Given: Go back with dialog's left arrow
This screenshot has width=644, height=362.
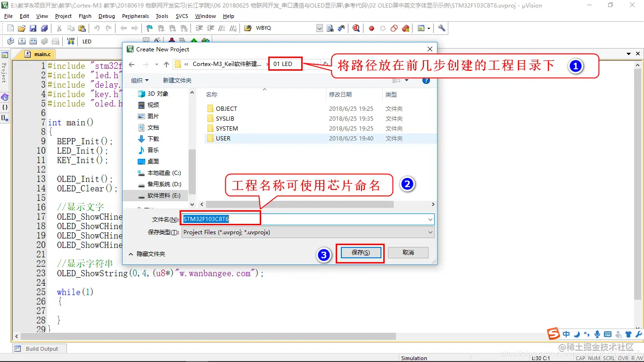Looking at the screenshot, I should pos(132,64).
